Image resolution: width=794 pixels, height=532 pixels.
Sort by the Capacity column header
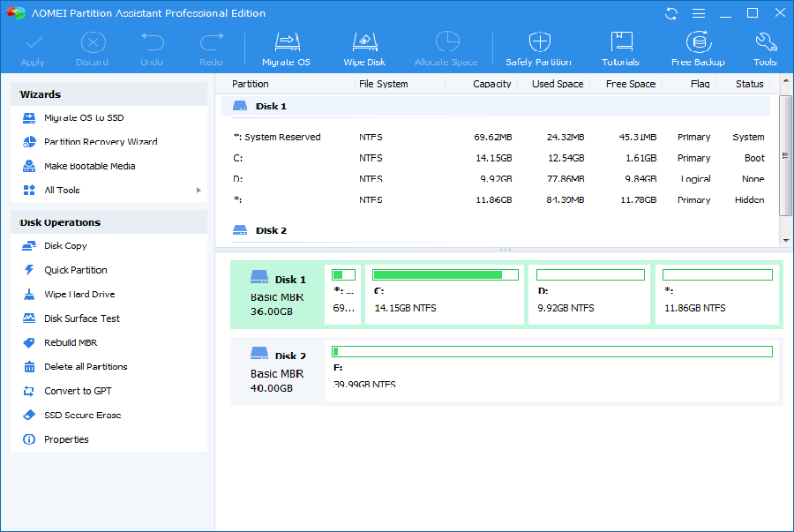pos(491,84)
